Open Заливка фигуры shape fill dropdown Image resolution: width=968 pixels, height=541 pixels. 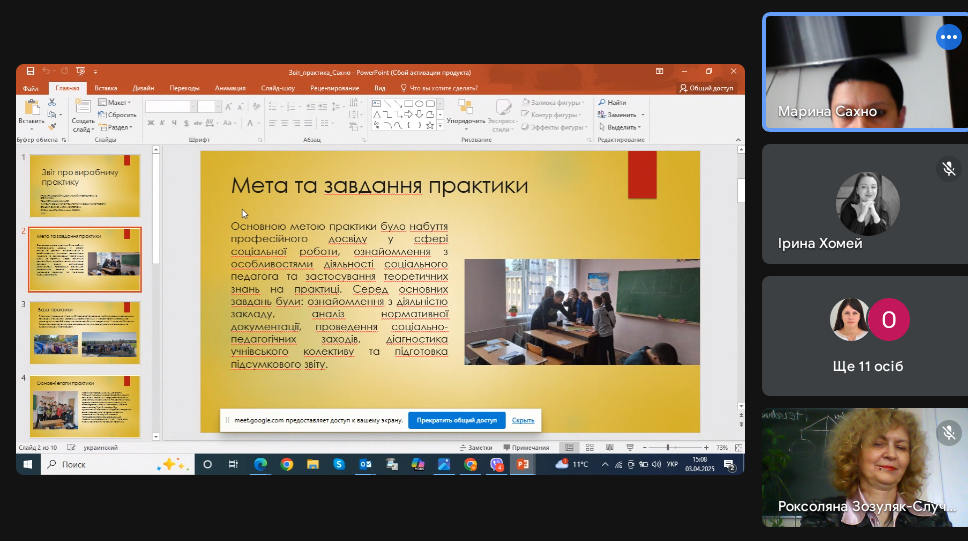pos(553,103)
